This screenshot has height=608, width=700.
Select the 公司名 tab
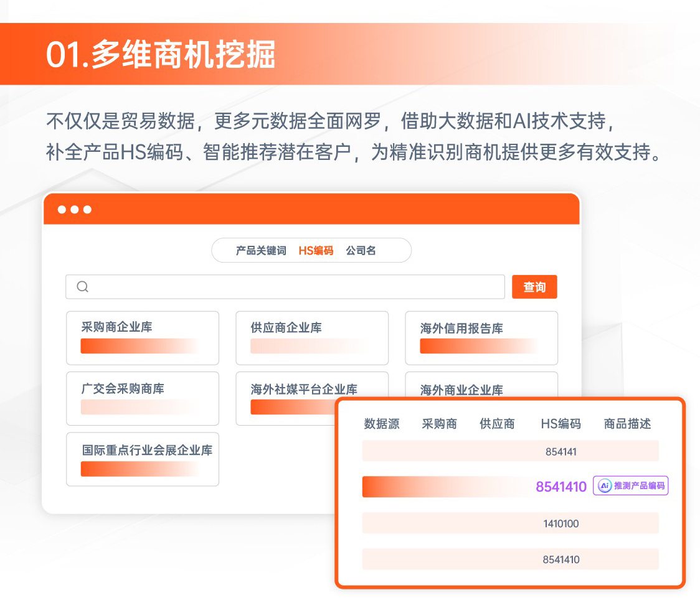coord(361,251)
